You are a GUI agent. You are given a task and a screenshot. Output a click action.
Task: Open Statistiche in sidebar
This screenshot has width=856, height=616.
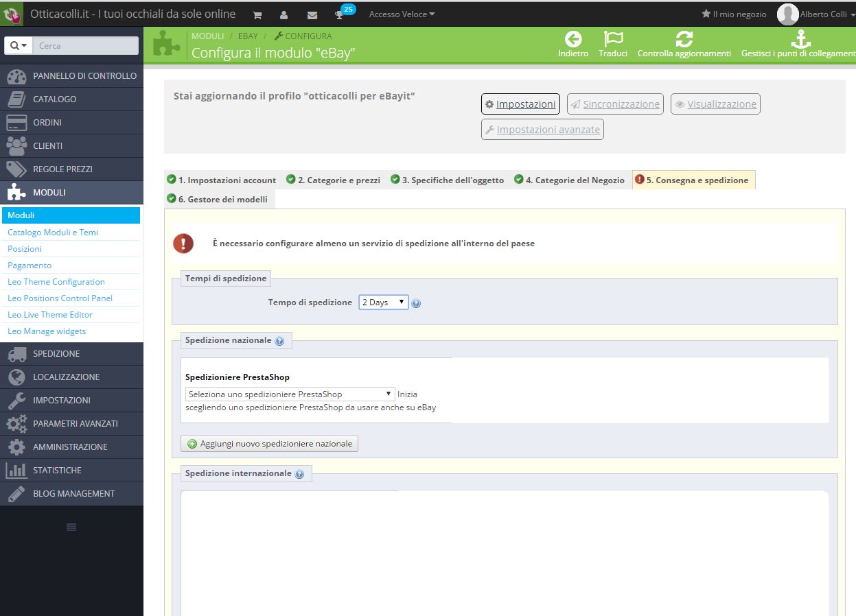click(x=71, y=471)
